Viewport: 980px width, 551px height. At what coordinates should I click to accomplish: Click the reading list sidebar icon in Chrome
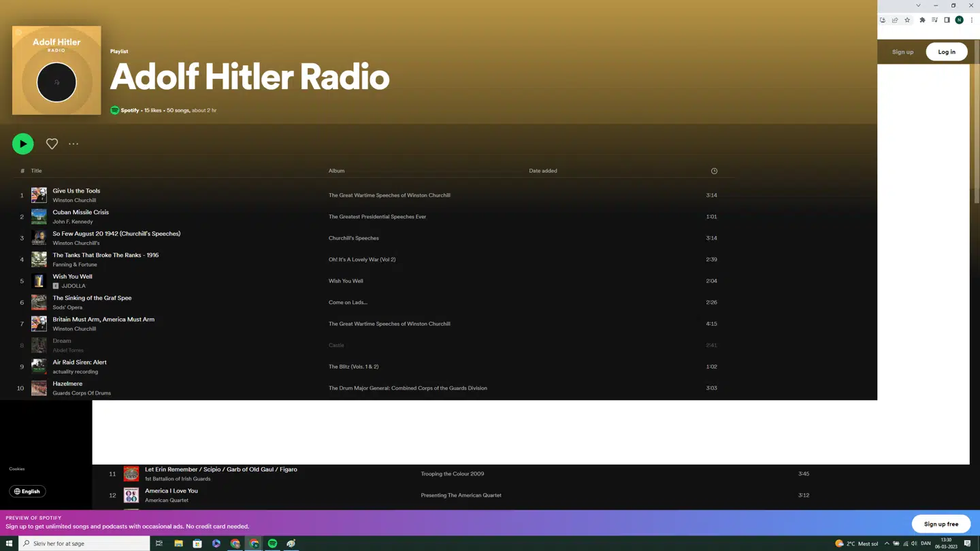pyautogui.click(x=934, y=20)
